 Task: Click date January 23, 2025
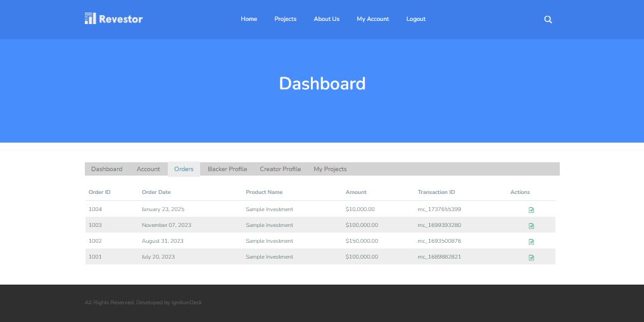click(163, 209)
